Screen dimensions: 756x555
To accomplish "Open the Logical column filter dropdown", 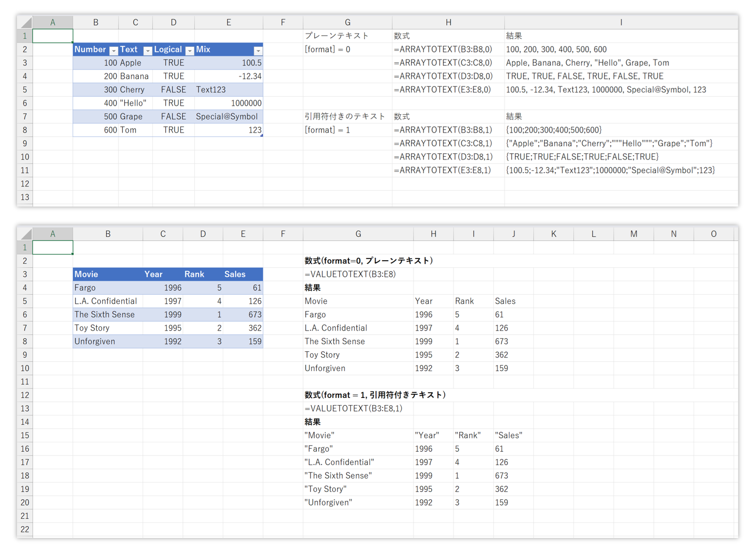I will pos(190,50).
